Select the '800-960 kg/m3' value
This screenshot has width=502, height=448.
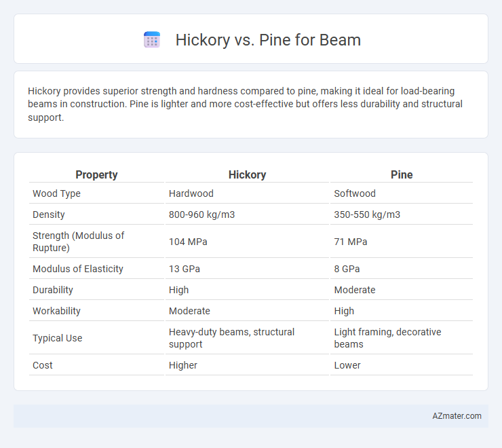click(201, 214)
